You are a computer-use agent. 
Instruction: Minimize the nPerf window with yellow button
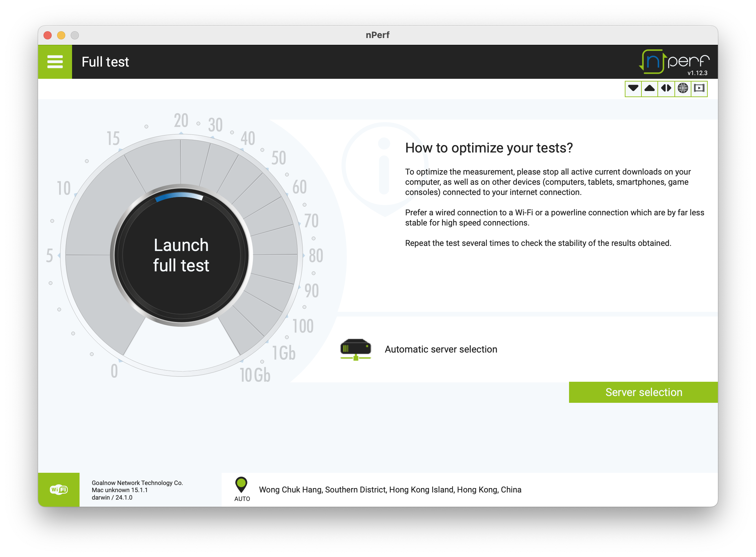(x=61, y=35)
